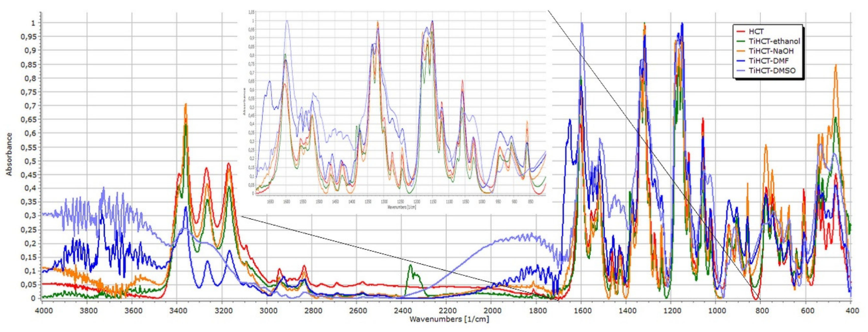Image resolution: width=868 pixels, height=332 pixels.
Task: Click the red line swatch beside HCT
Action: 741,31
